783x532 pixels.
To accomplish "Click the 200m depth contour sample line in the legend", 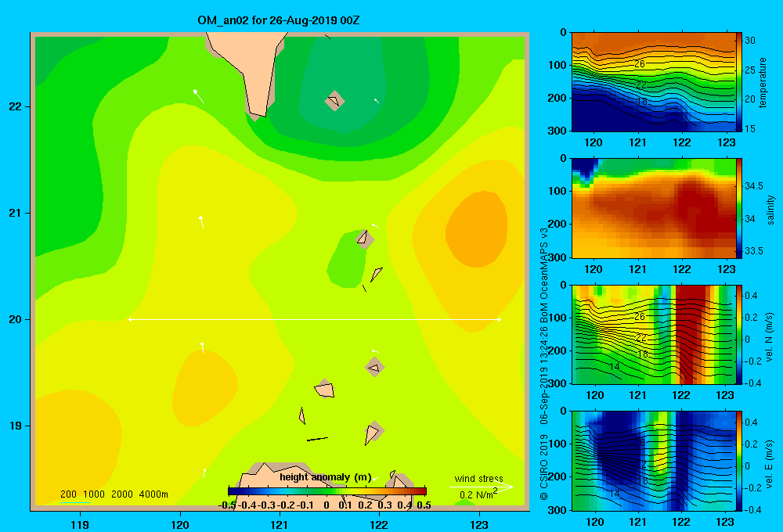I will (x=75, y=502).
